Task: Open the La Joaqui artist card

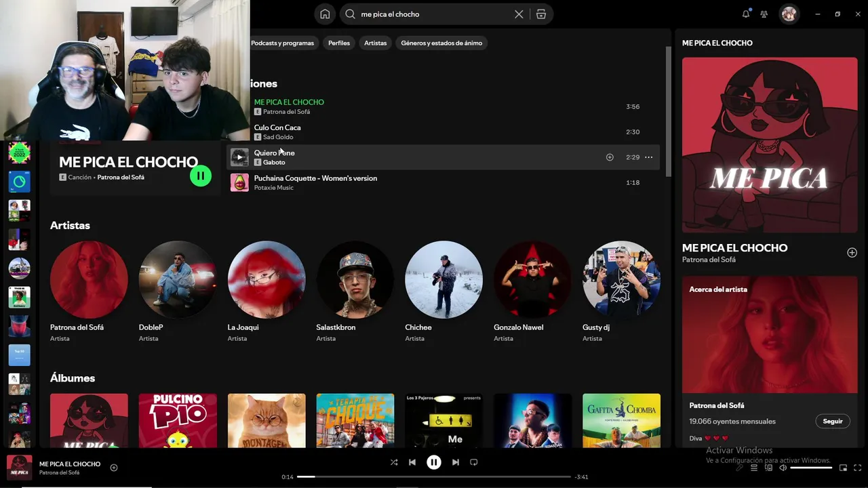Action: pos(267,291)
